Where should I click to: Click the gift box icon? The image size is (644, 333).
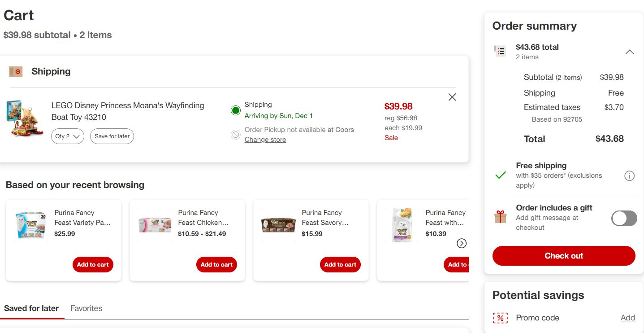(x=500, y=217)
